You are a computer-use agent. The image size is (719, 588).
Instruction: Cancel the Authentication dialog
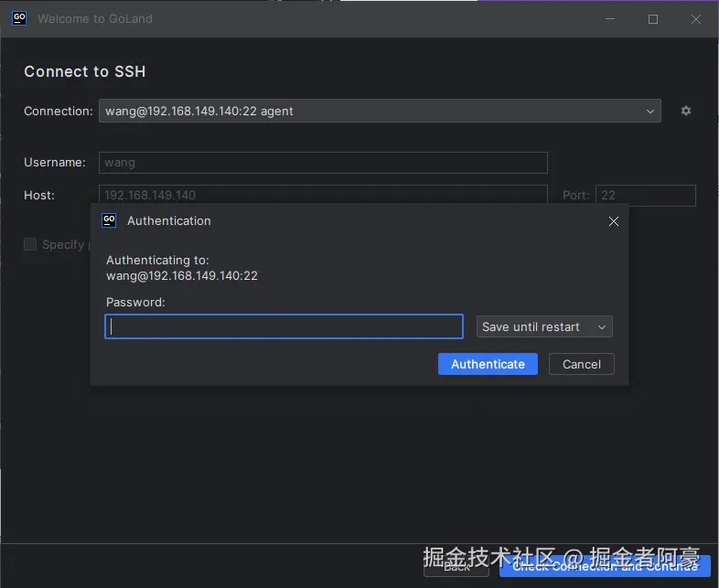[582, 364]
